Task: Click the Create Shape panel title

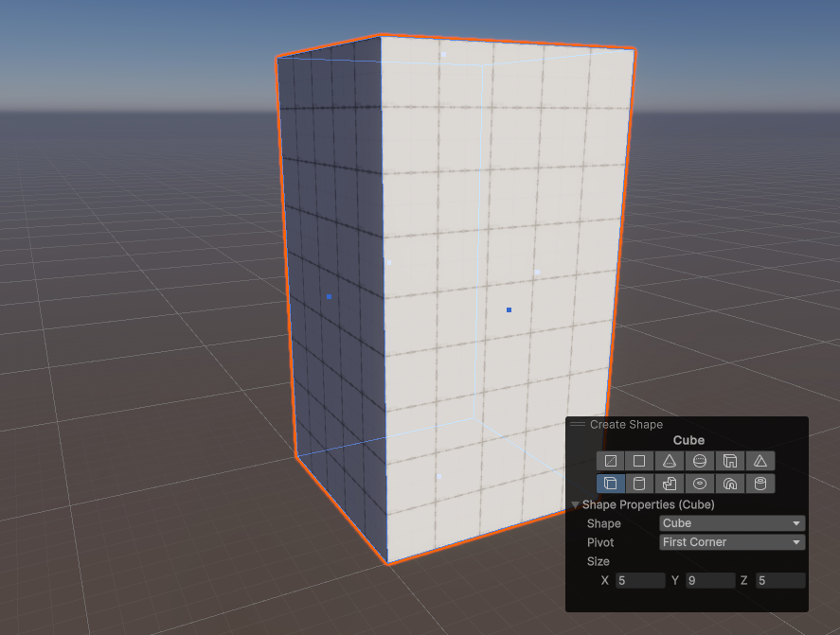Action: pyautogui.click(x=626, y=425)
